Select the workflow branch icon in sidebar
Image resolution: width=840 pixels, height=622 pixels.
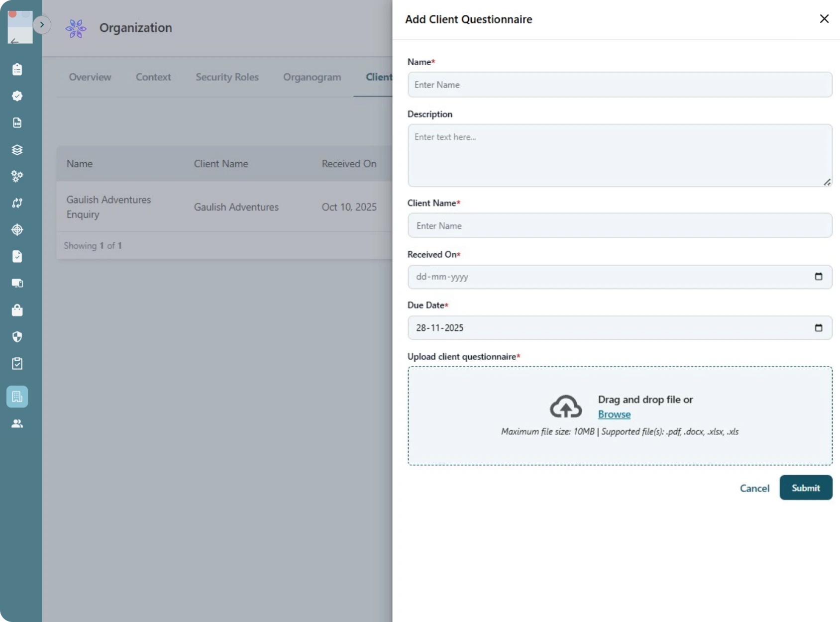(x=17, y=203)
